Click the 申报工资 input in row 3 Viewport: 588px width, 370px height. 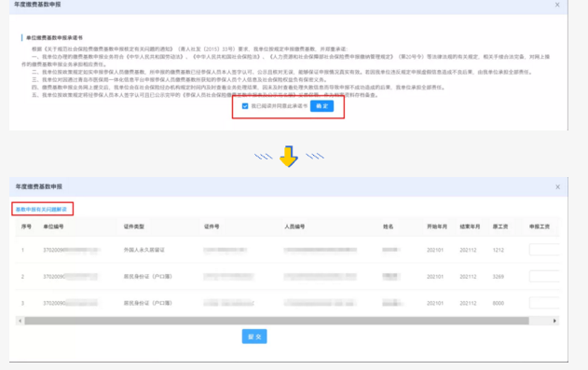[x=544, y=303]
